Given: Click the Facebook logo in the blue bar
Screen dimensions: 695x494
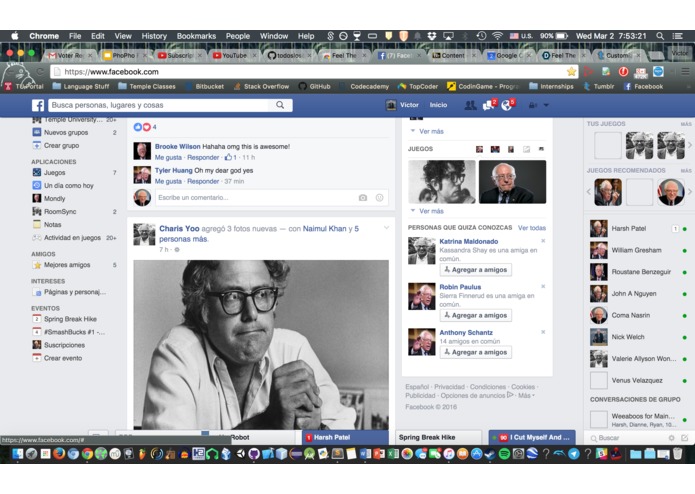Looking at the screenshot, I should coord(38,105).
